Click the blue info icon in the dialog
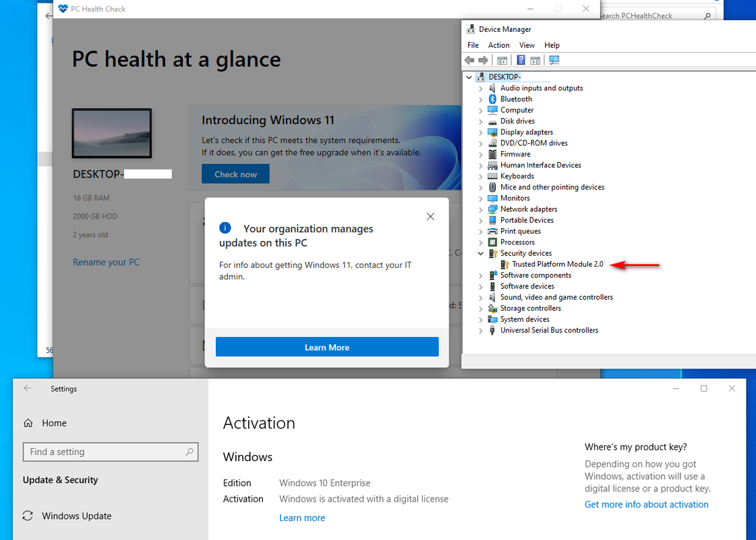 225,227
